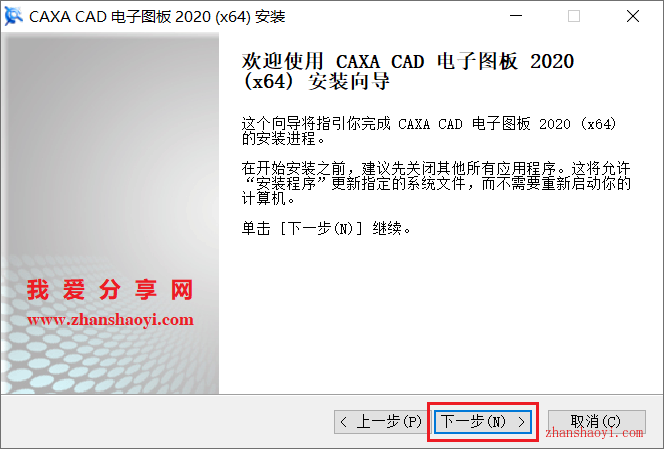Click the paragraph starting 在开始安装之前

click(x=436, y=183)
